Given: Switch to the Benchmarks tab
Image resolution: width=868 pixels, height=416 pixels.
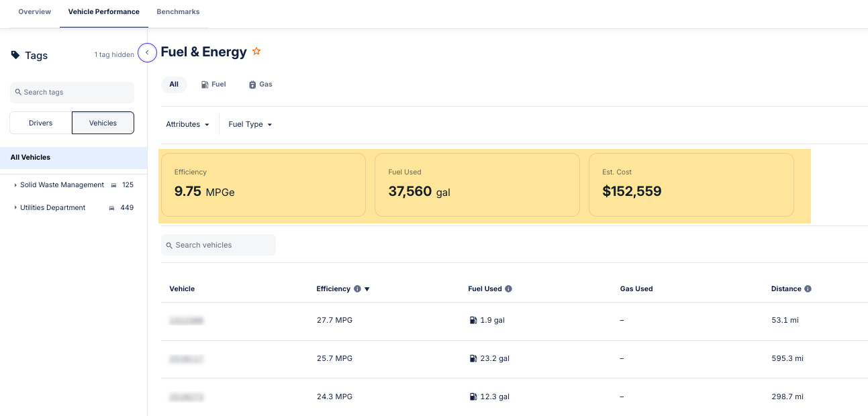Looking at the screenshot, I should [x=178, y=12].
